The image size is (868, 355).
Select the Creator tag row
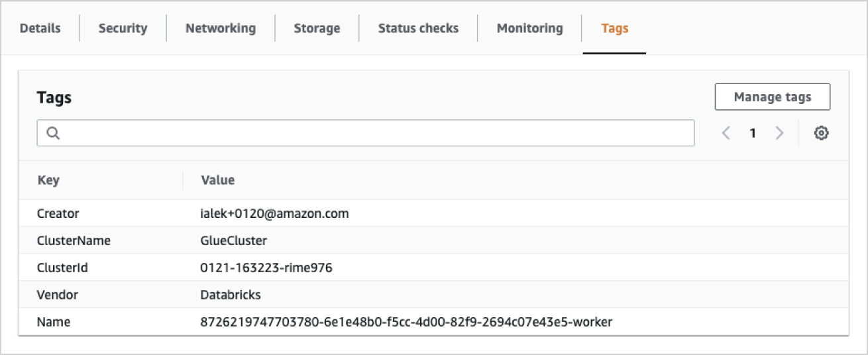click(x=58, y=214)
